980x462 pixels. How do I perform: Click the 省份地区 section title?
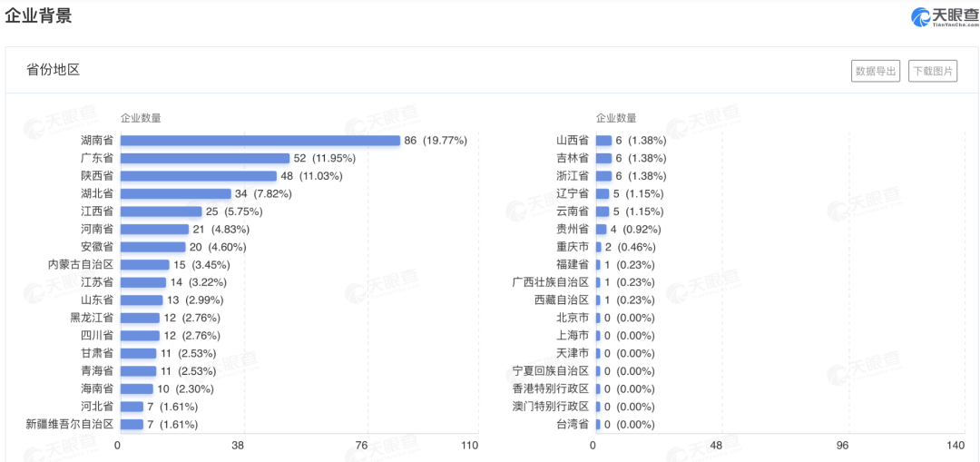54,70
